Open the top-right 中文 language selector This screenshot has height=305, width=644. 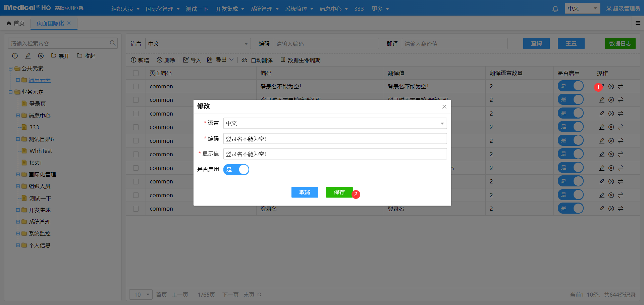point(583,8)
